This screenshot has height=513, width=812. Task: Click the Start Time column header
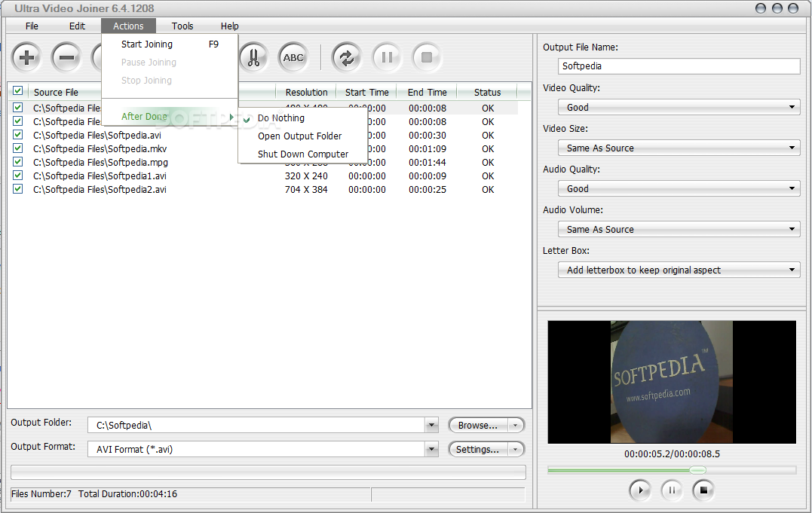(x=366, y=92)
